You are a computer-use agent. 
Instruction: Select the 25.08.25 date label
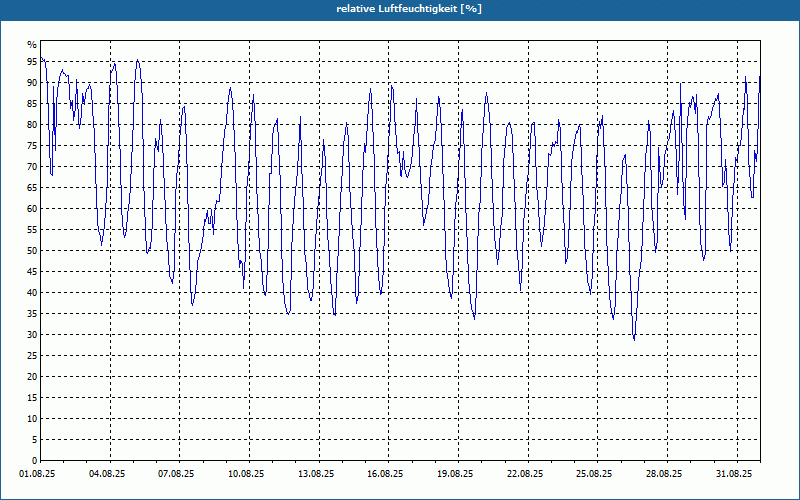pos(594,474)
